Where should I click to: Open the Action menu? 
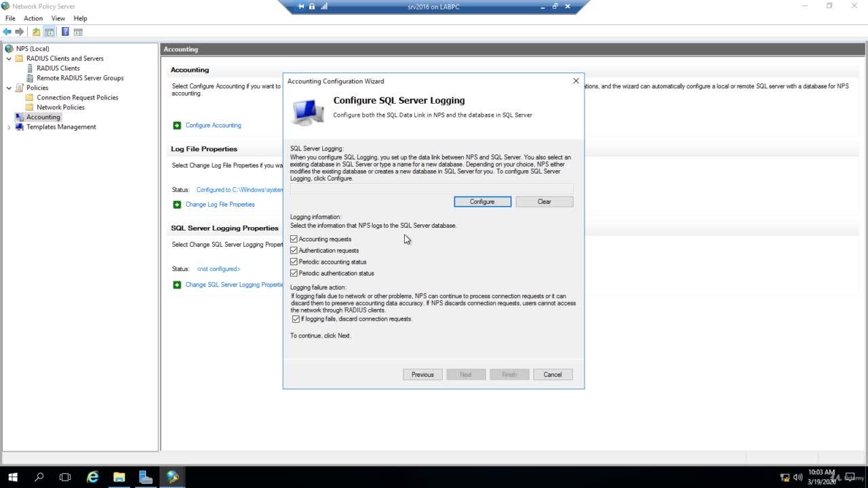click(x=33, y=18)
